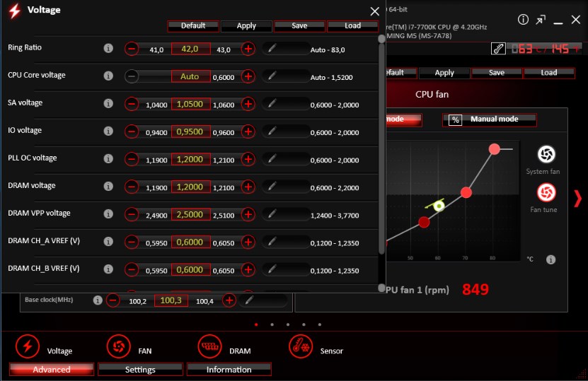
Task: Click the pencil edit icon for DRAM VPP voltage
Action: coord(272,214)
